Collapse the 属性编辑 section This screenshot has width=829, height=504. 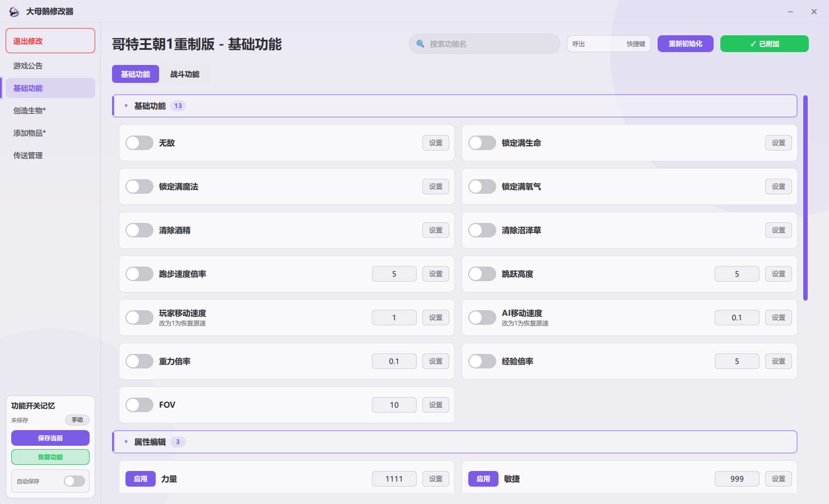pos(455,442)
